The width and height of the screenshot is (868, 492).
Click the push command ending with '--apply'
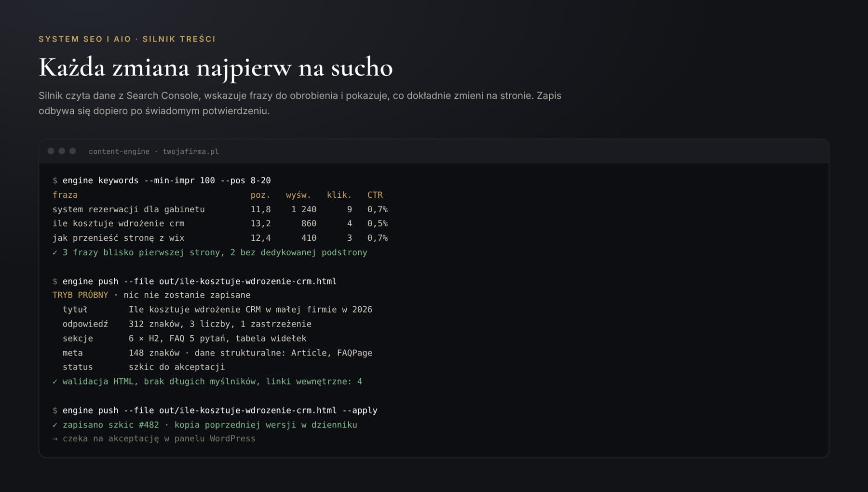(220, 410)
